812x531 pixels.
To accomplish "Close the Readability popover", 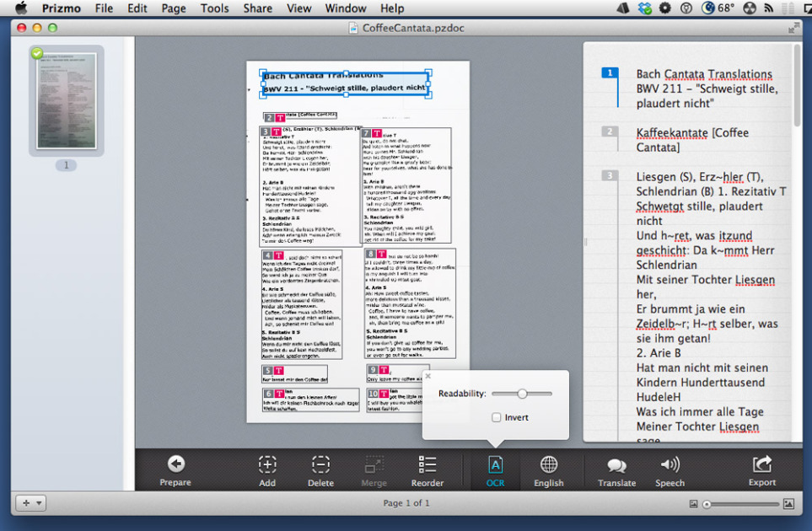I will (x=428, y=376).
